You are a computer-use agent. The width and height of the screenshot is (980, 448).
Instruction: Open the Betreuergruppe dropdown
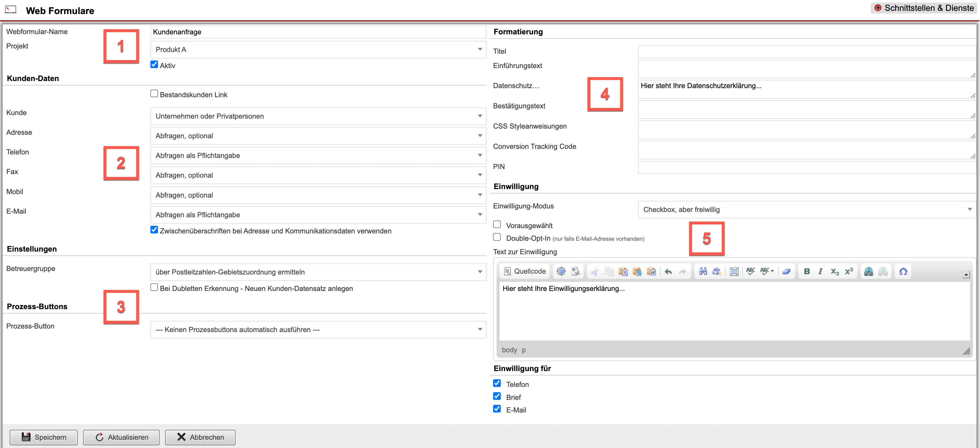point(318,272)
